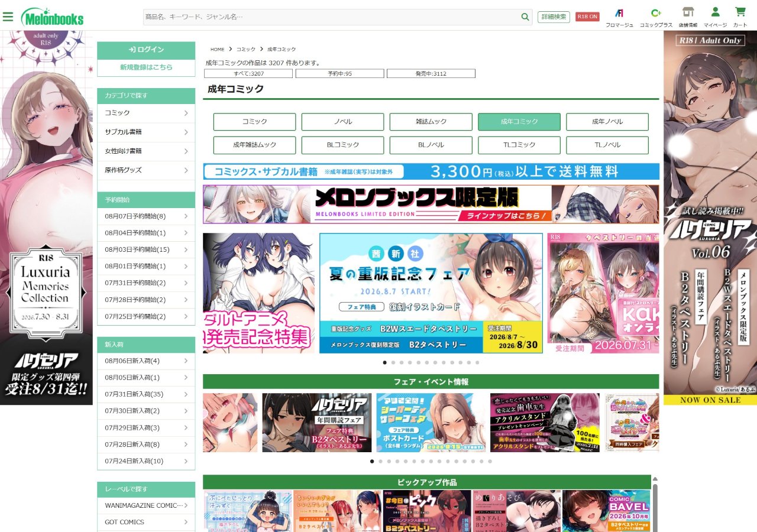757x532 pixels.
Task: Expand the サブカル書籍 sidebar category
Action: click(146, 132)
